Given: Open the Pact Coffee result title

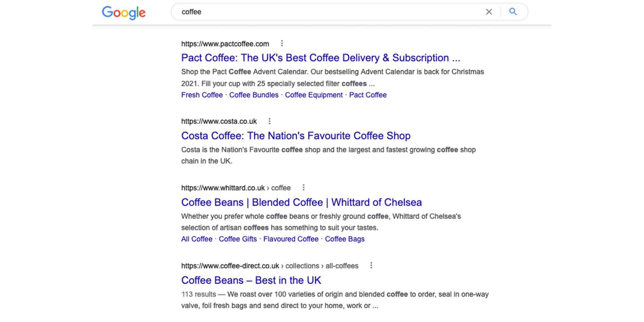Looking at the screenshot, I should coord(321,58).
